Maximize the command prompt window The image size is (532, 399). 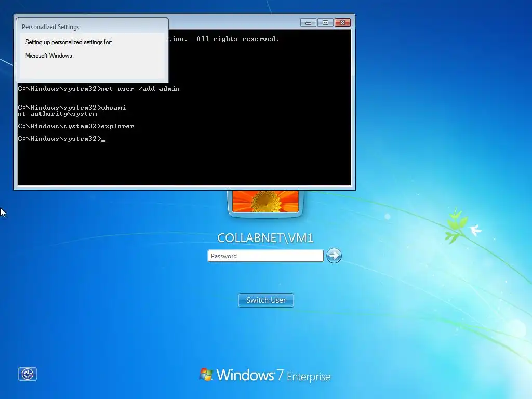click(325, 23)
